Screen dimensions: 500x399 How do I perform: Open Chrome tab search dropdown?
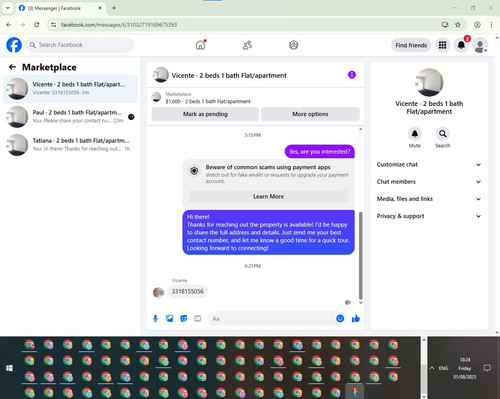pos(8,8)
